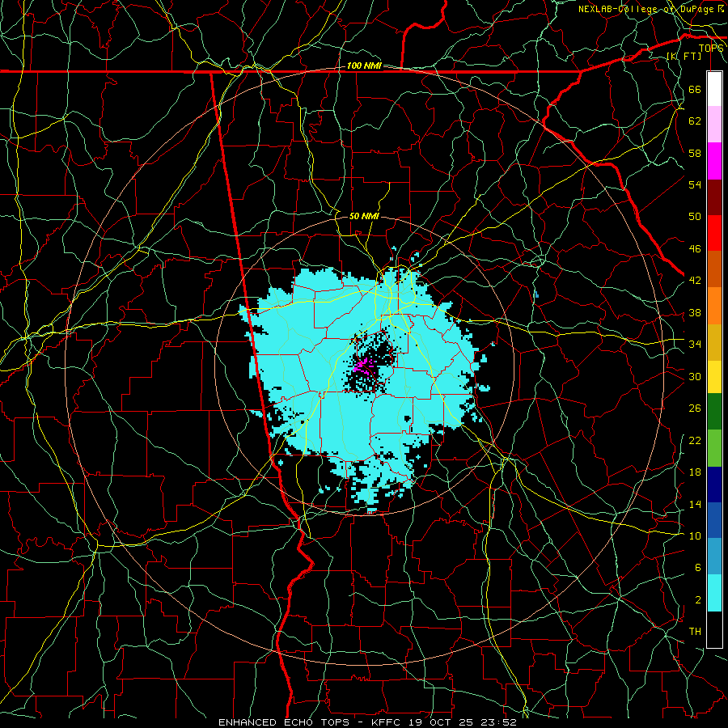Click the "58" scale label

click(x=695, y=153)
